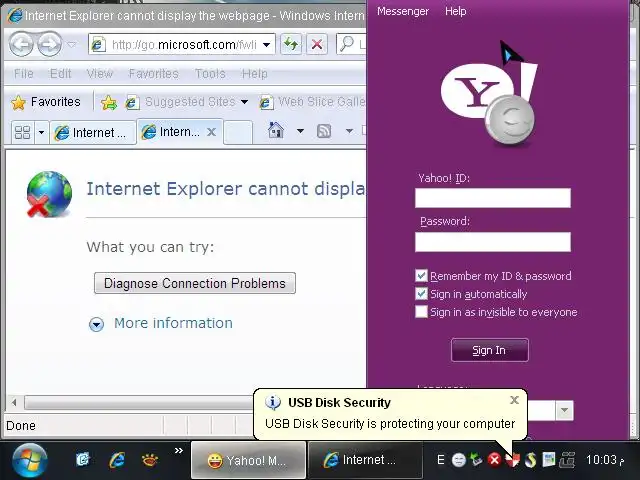The width and height of the screenshot is (640, 480).
Task: Toggle Remember my ID & password checkbox
Action: click(x=421, y=276)
